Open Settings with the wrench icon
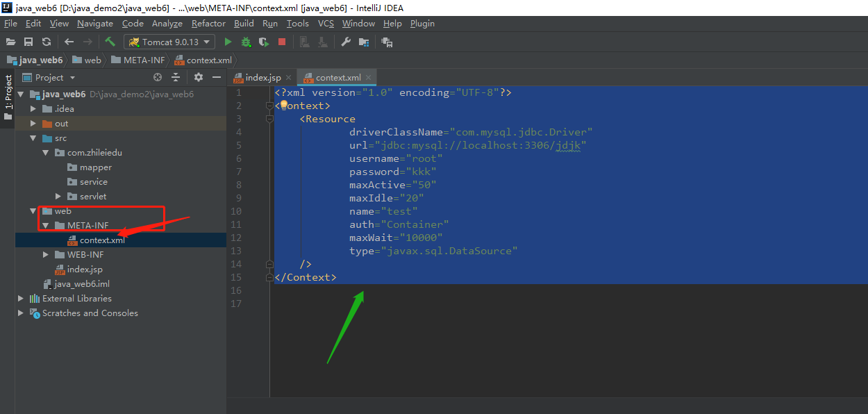The image size is (868, 414). 345,42
